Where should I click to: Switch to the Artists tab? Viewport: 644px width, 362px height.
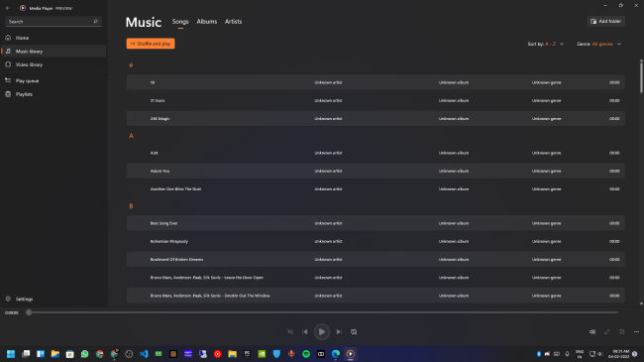pos(233,22)
